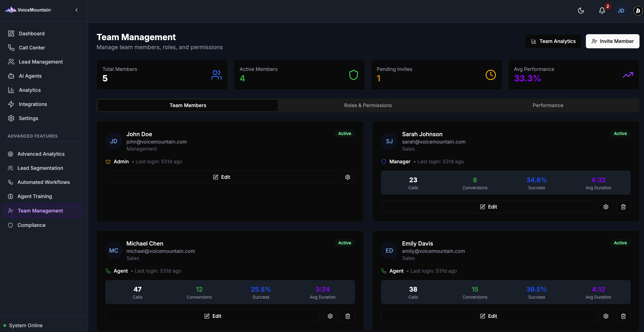Collapse the sidebar with chevron arrow
This screenshot has width=644, height=332.
click(x=76, y=10)
